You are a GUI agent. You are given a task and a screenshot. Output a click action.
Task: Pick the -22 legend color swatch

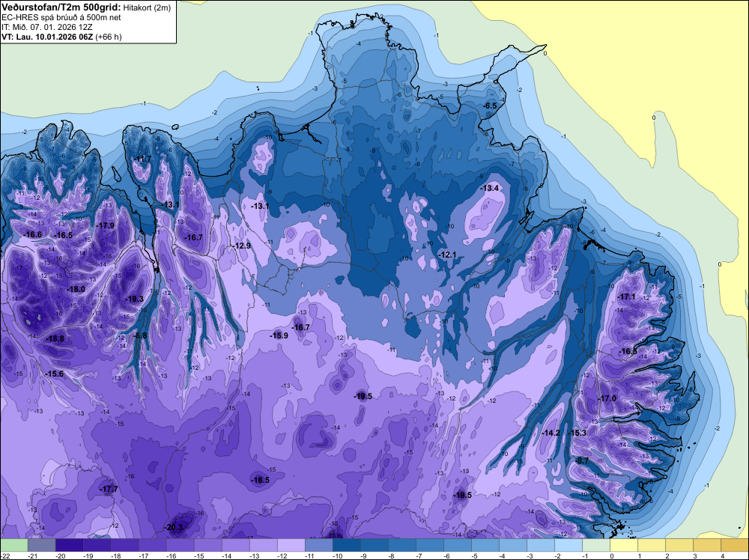click(14, 545)
